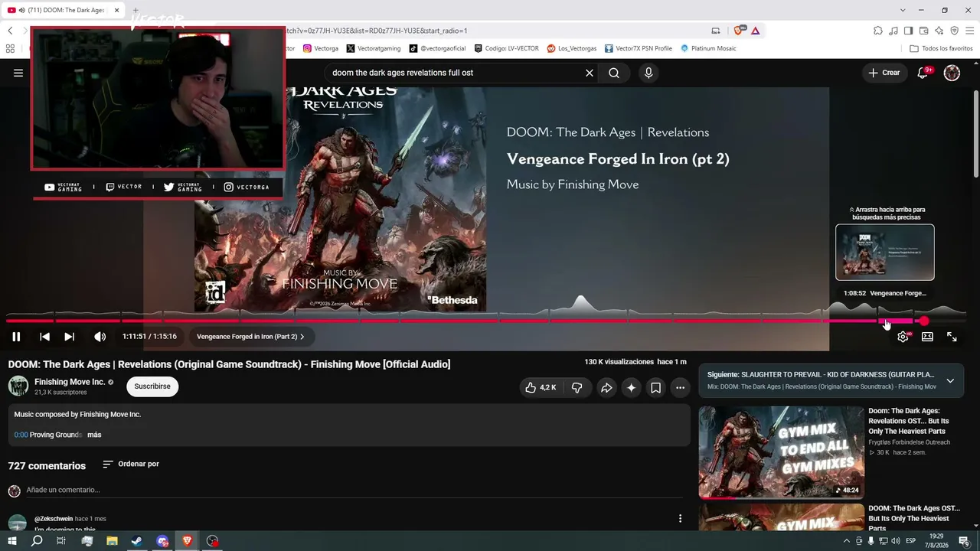Skip to the next video
Viewport: 980px width, 551px height.
click(69, 337)
